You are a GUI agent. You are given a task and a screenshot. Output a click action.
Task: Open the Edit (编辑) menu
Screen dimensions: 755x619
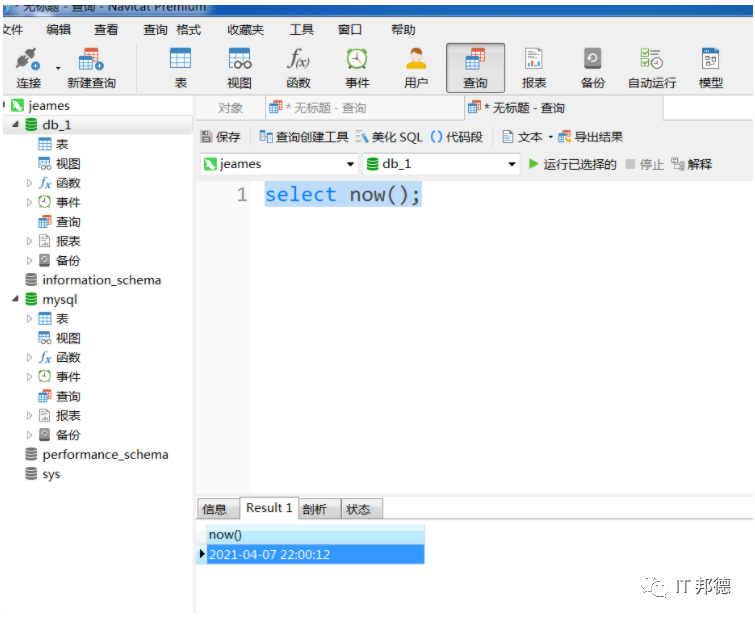click(59, 30)
